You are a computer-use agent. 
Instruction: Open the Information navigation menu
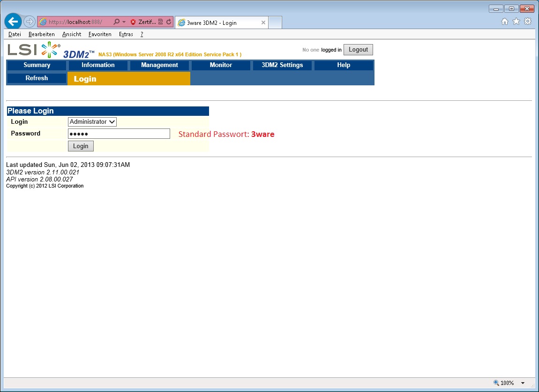[98, 65]
